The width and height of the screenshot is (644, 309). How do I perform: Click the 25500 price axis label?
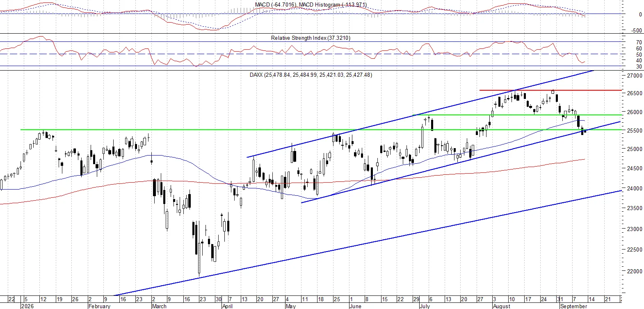coord(635,130)
